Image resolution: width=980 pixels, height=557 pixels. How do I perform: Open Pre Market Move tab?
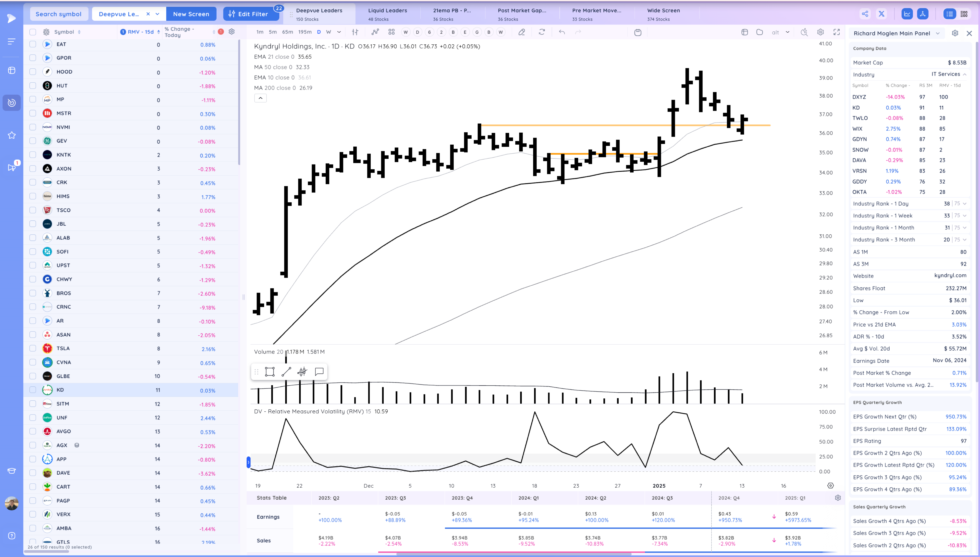point(597,14)
